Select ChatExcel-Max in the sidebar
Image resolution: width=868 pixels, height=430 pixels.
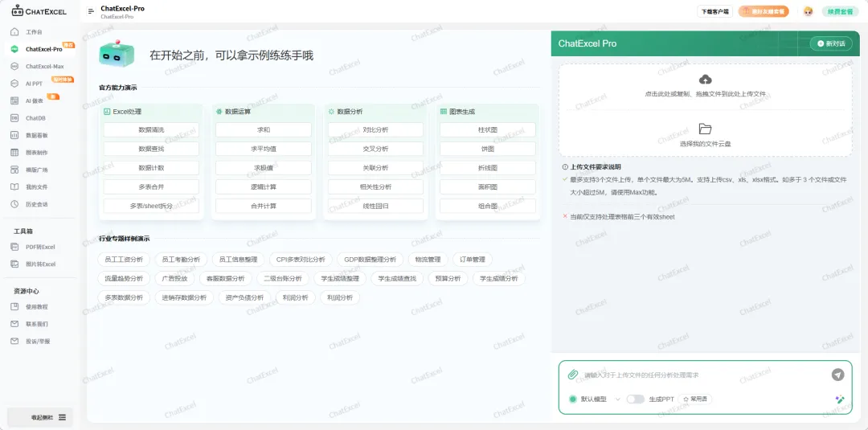[x=45, y=67]
